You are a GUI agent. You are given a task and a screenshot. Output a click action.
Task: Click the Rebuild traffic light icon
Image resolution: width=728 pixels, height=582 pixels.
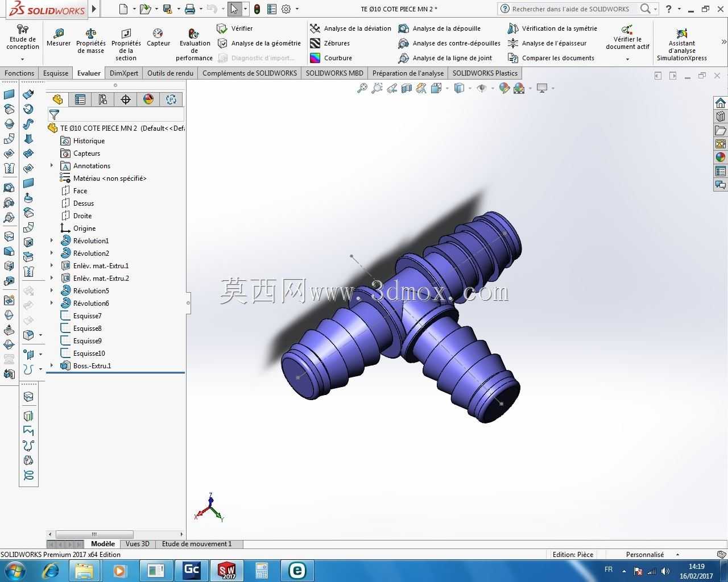coord(257,9)
